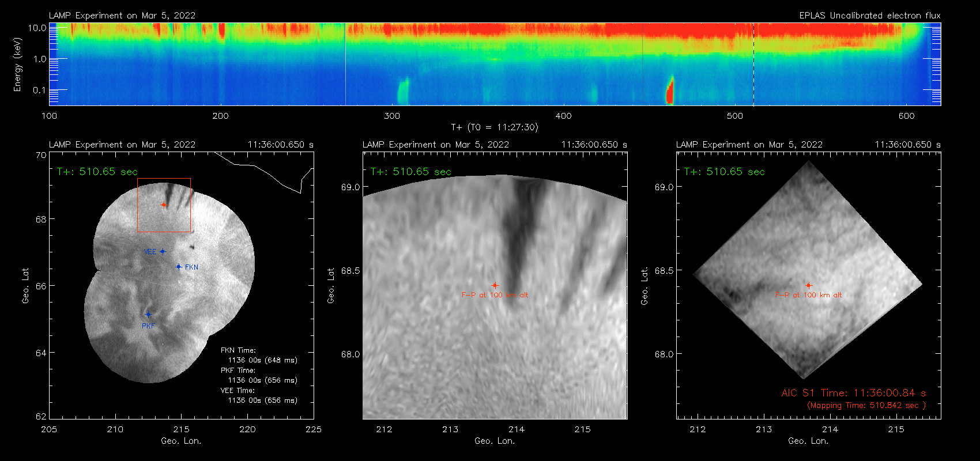Click the green low-energy burst near T+305
The image size is (980, 461).
402,91
